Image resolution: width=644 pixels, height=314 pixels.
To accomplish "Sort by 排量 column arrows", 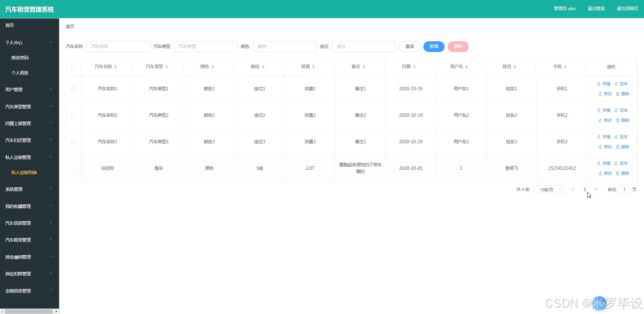I will coord(313,67).
